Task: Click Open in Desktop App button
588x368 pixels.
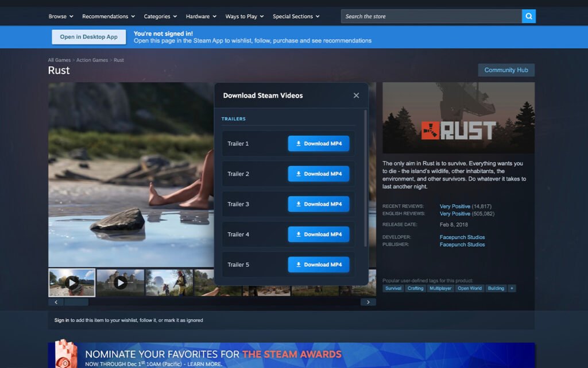Action: (89, 37)
